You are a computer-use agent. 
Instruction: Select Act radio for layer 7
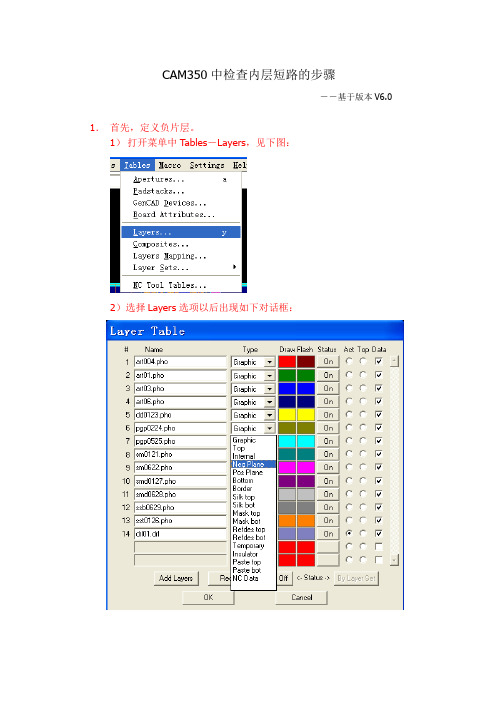349,441
